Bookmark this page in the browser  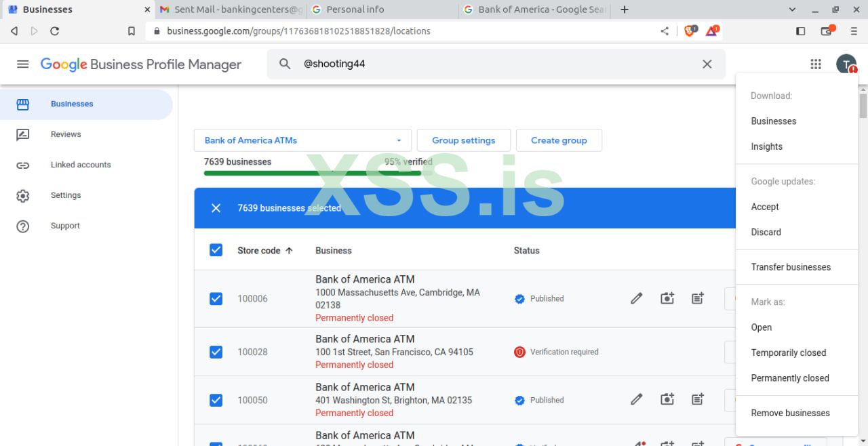(x=132, y=31)
